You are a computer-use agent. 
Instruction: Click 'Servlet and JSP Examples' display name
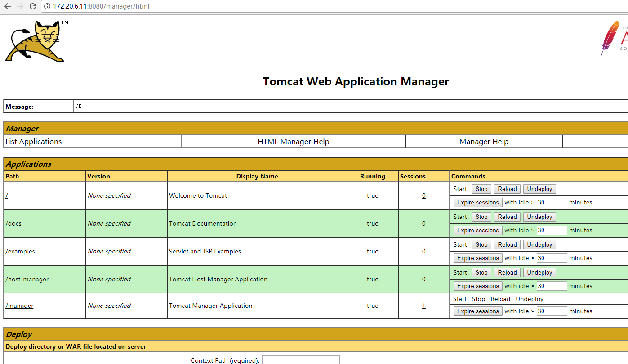[x=205, y=251]
